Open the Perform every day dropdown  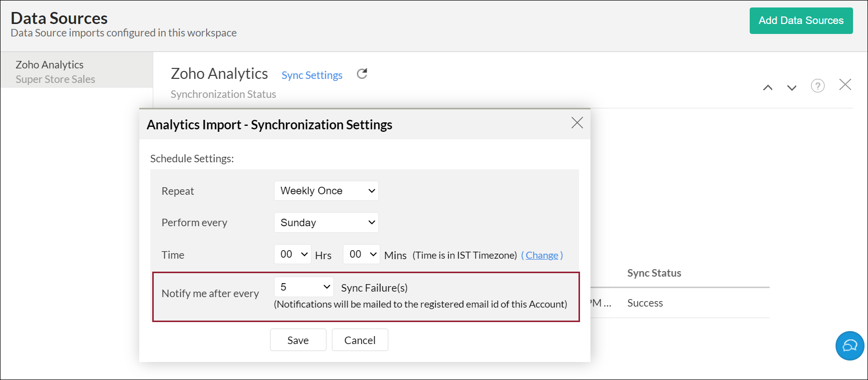point(326,223)
